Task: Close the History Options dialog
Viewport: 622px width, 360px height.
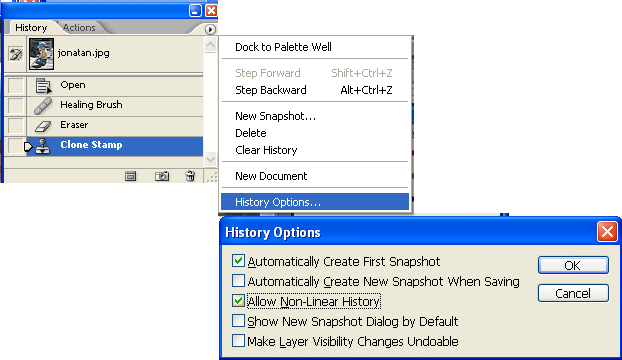Action: pyautogui.click(x=607, y=232)
